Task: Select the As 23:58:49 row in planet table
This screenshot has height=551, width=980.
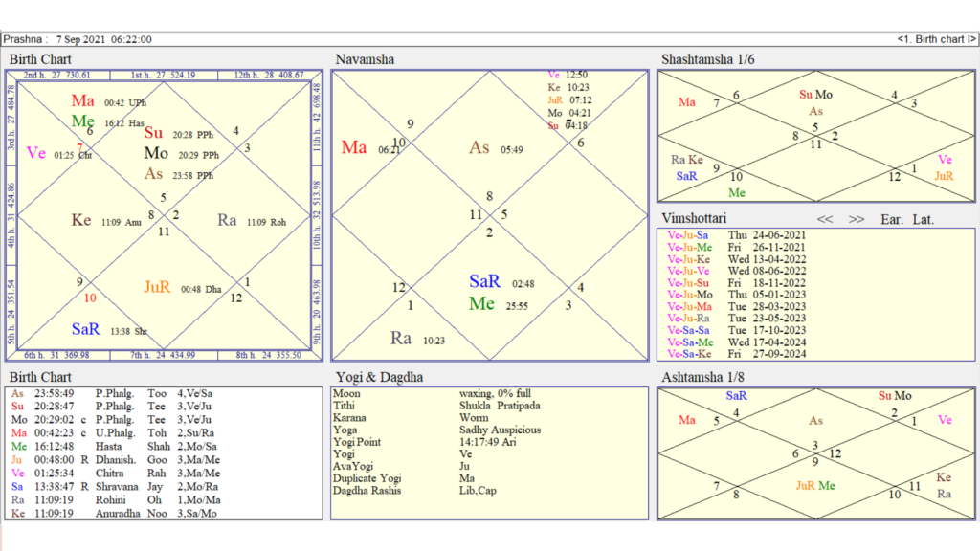Action: click(x=113, y=393)
